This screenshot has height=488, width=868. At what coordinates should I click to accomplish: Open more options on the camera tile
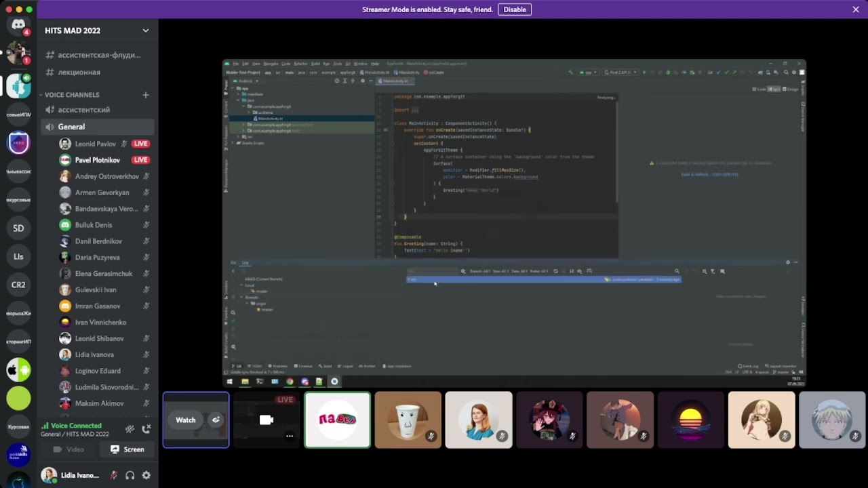click(290, 436)
